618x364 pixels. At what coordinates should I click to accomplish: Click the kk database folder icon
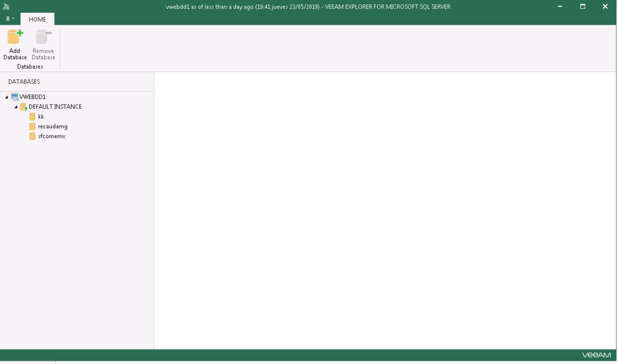(32, 117)
